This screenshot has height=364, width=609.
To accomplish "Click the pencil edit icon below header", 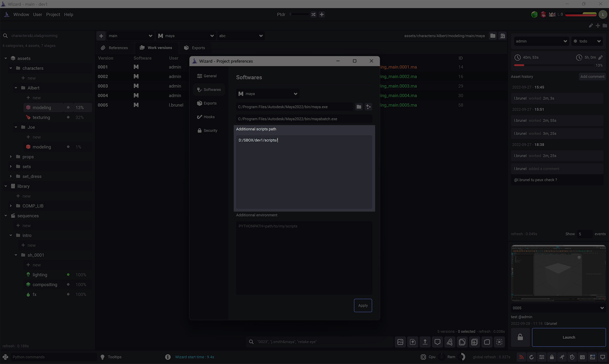I will [591, 26].
